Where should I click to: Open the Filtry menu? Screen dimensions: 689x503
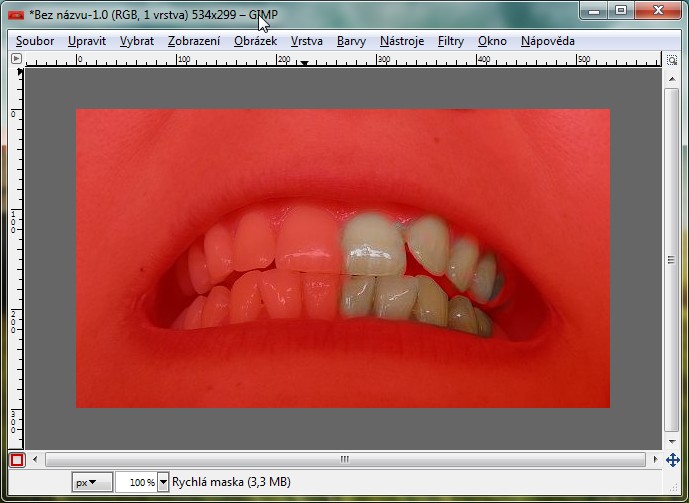(x=451, y=41)
